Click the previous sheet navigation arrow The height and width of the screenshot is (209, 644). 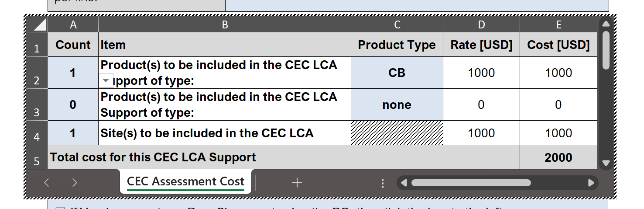[47, 183]
